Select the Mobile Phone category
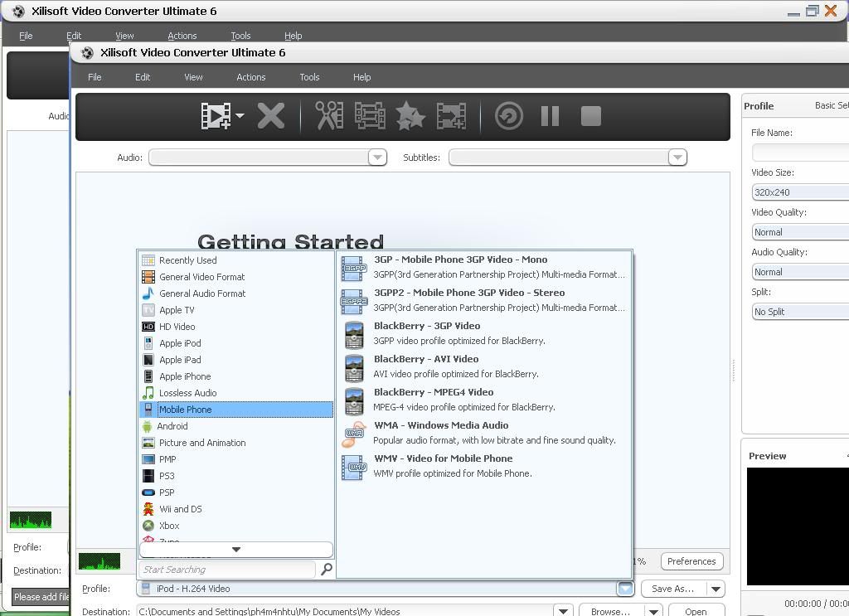 (236, 410)
